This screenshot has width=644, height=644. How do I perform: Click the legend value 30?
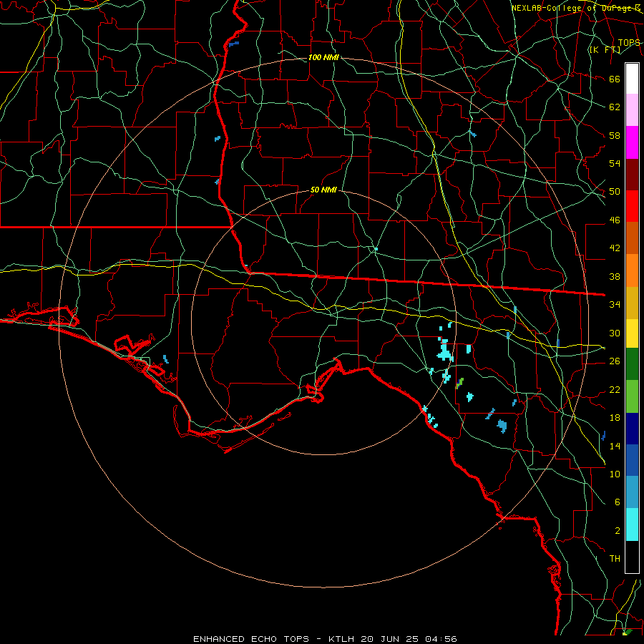615,333
